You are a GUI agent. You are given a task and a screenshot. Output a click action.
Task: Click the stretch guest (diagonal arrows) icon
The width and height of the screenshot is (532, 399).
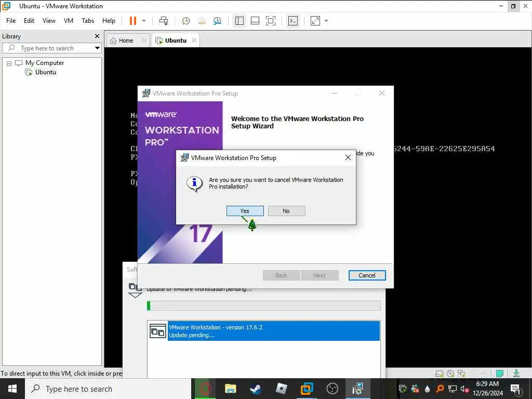point(315,21)
